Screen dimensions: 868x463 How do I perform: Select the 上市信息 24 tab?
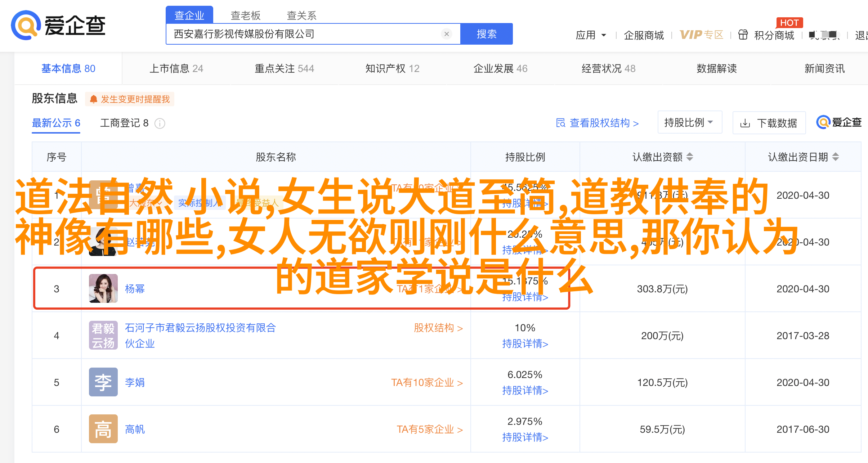point(176,68)
